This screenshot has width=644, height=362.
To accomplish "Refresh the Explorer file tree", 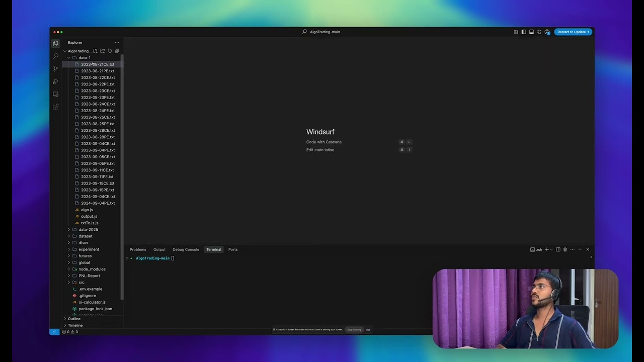I will pos(110,51).
